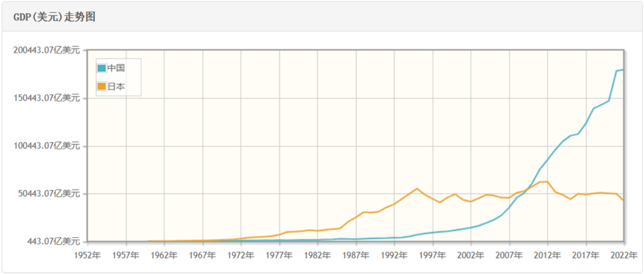Click the orange 日本 legend color swatch
This screenshot has width=644, height=274.
pyautogui.click(x=102, y=86)
